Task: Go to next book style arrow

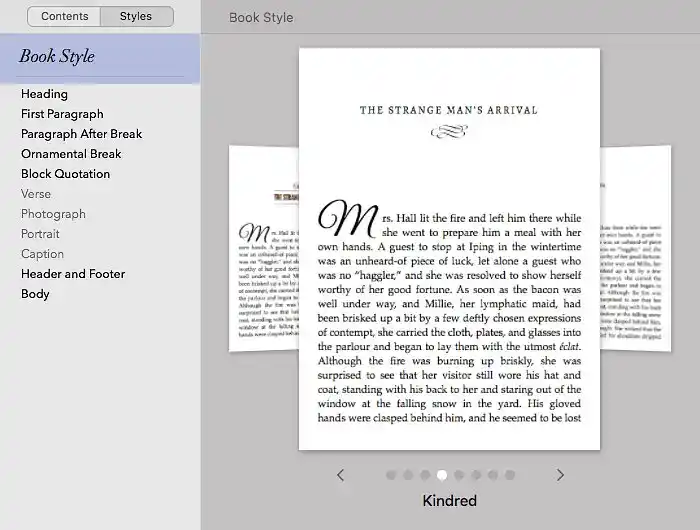Action: tap(560, 475)
